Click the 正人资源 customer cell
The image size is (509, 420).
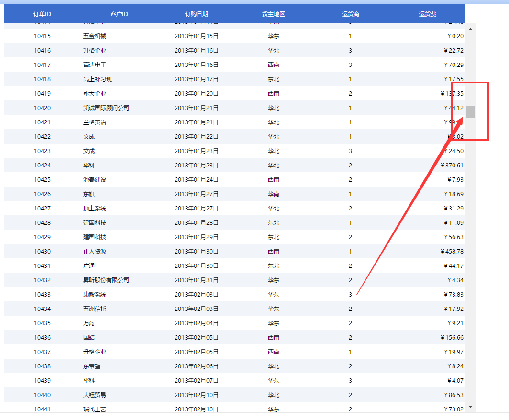coord(95,252)
